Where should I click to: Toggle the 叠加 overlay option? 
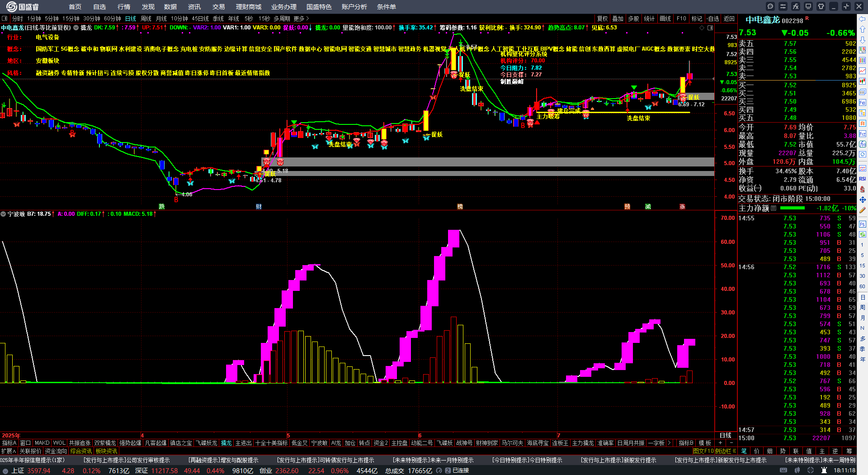pos(618,19)
